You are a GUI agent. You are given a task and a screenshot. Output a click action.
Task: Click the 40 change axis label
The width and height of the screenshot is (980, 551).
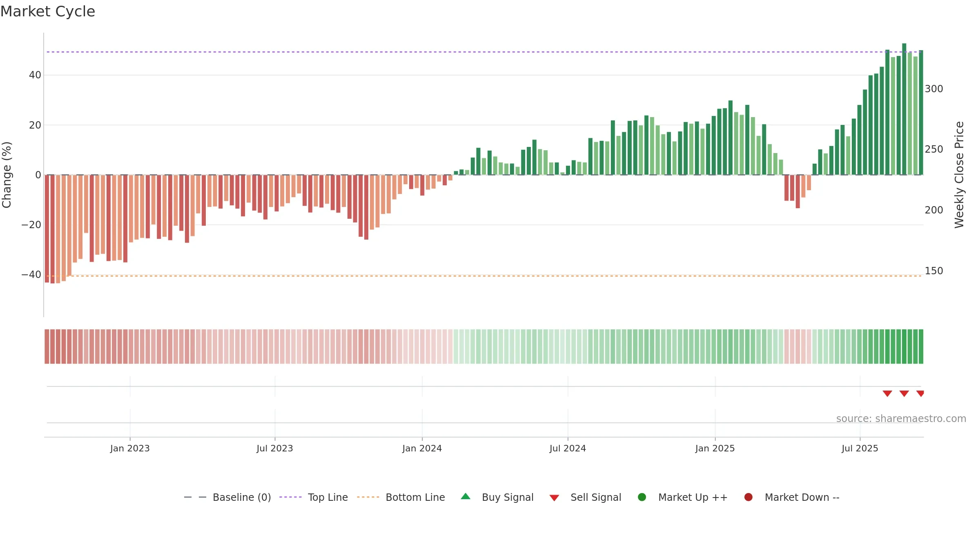(35, 75)
